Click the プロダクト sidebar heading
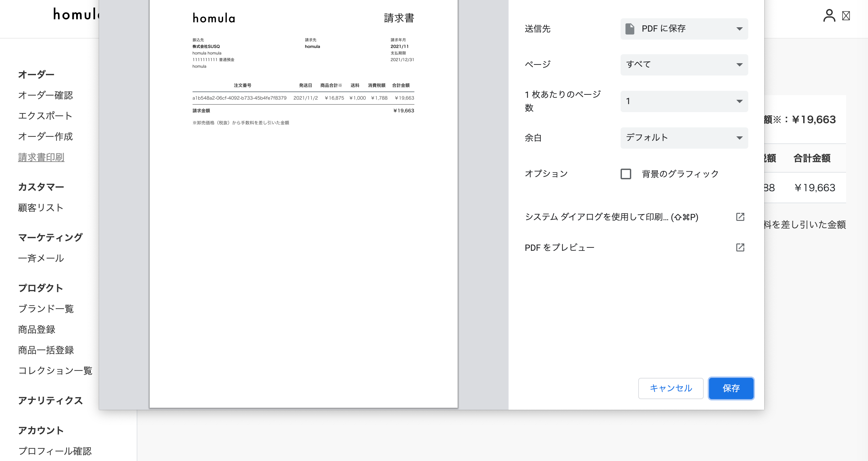Screen dimensions: 868x461 pos(41,288)
